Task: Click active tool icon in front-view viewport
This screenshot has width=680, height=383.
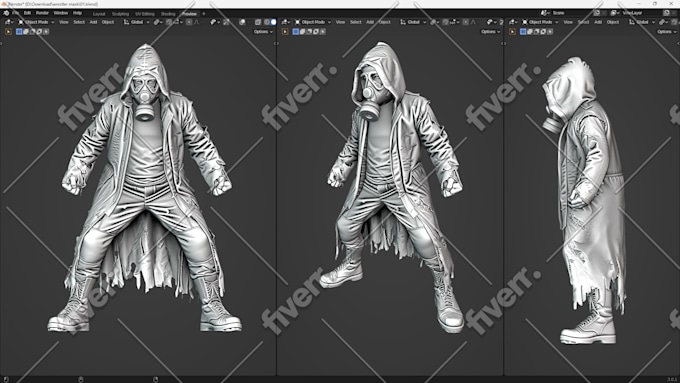Action: click(x=8, y=32)
